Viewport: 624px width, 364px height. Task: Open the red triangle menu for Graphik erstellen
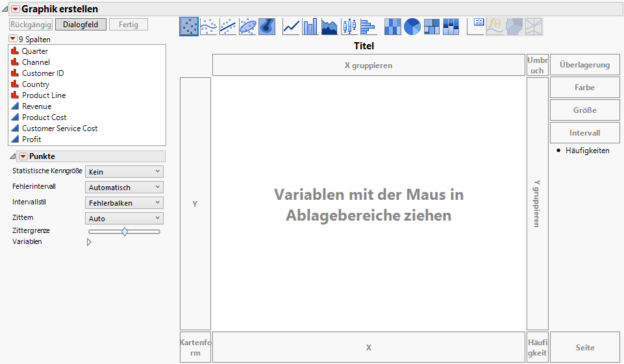[x=15, y=9]
